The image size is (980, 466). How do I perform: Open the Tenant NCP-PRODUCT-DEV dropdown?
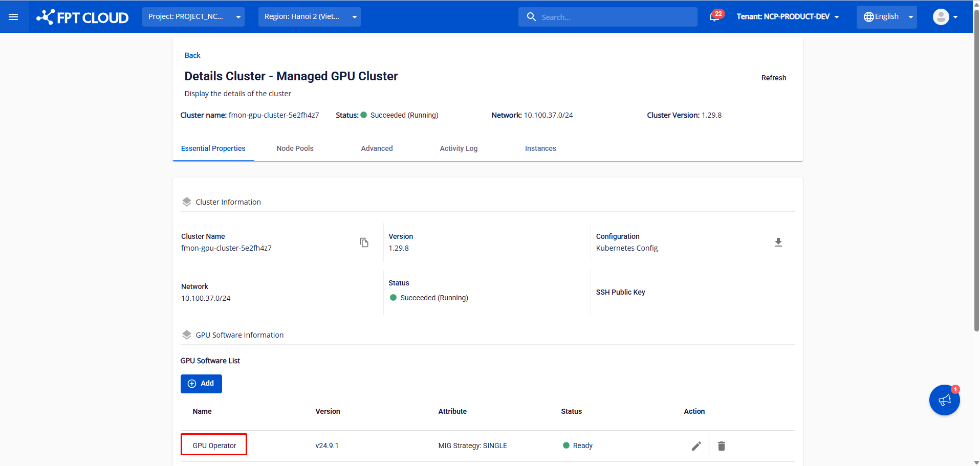pos(788,17)
